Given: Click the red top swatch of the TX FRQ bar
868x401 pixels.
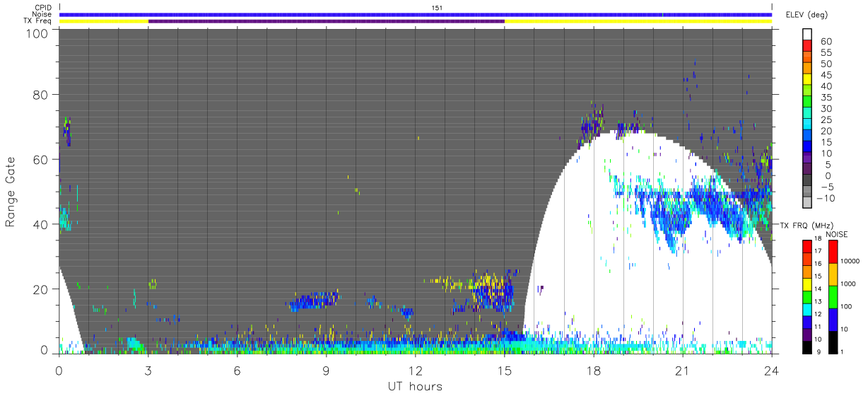Looking at the screenshot, I should pyautogui.click(x=807, y=247).
